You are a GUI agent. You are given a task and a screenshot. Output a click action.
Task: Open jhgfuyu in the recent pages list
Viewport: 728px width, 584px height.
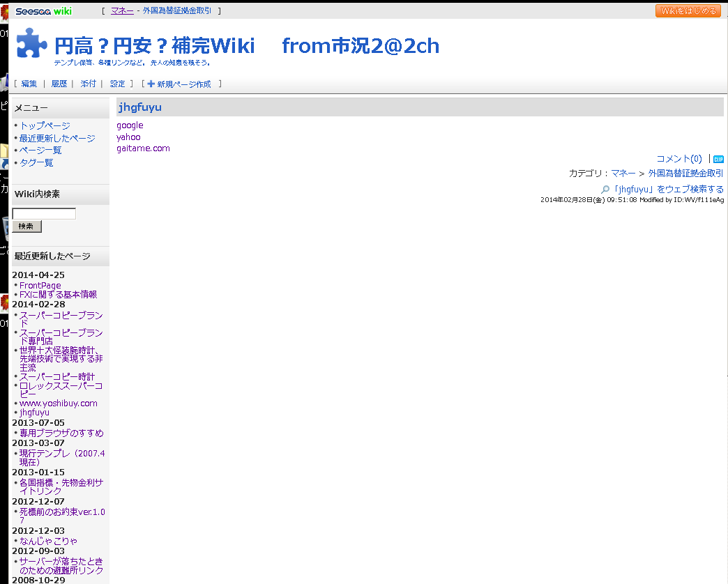[34, 413]
